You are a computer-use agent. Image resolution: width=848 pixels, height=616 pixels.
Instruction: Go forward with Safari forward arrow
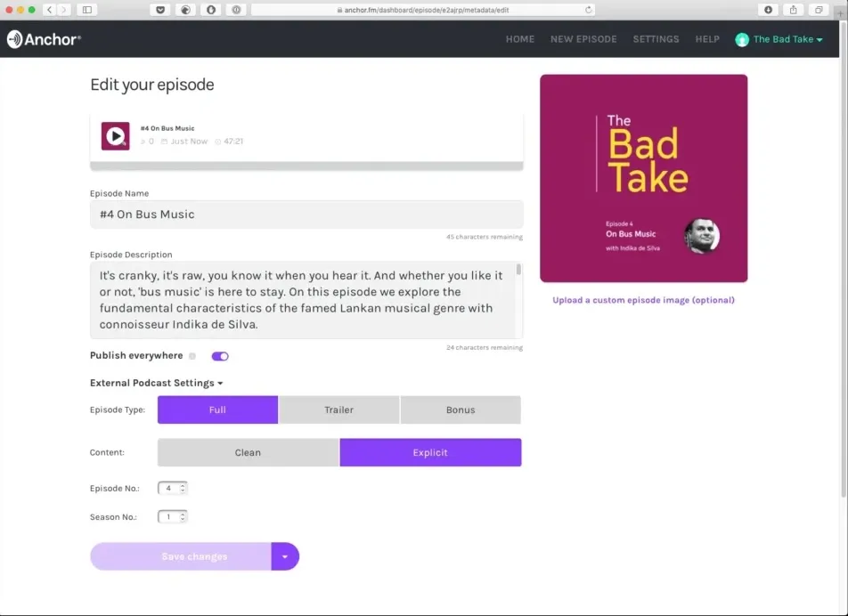[64, 10]
